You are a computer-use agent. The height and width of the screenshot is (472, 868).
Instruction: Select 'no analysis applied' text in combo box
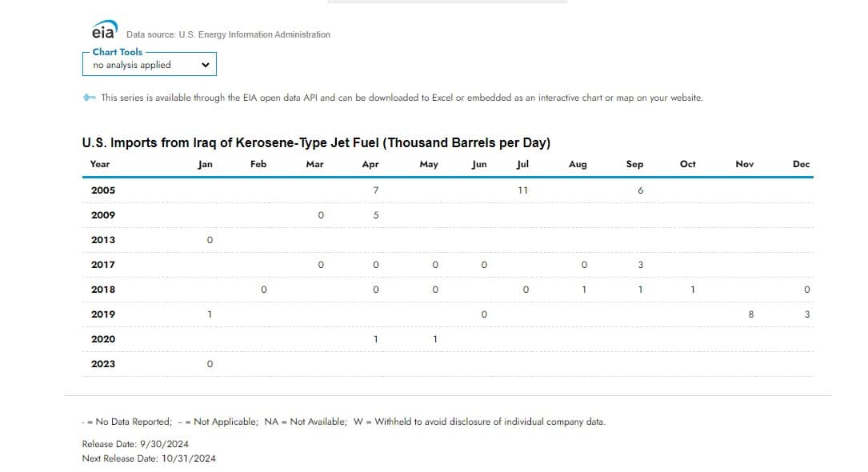(132, 66)
